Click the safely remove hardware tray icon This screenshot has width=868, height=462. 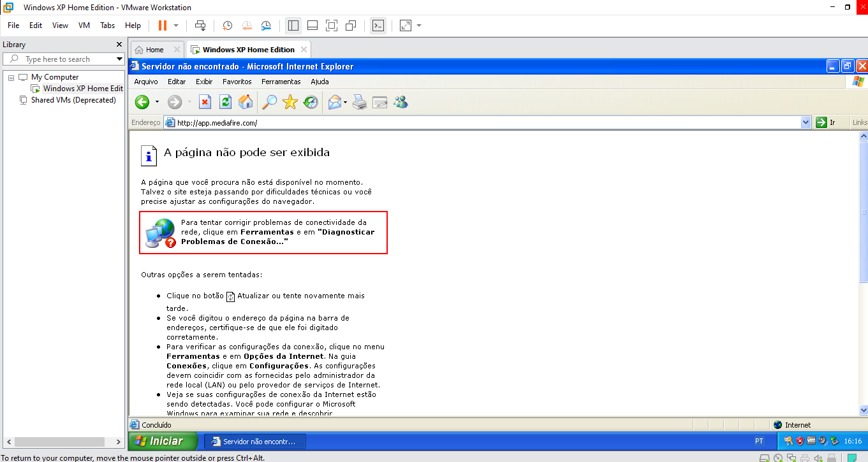pos(834,441)
